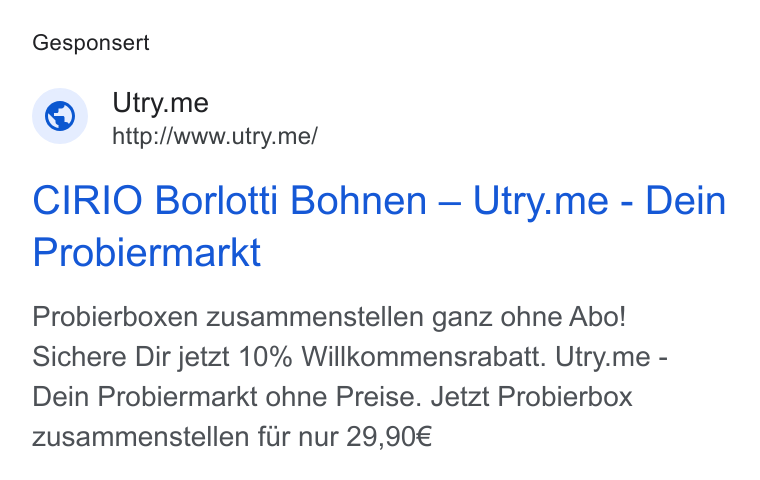Click Probierboxen at the description start
The image size is (760, 480).
tap(115, 317)
